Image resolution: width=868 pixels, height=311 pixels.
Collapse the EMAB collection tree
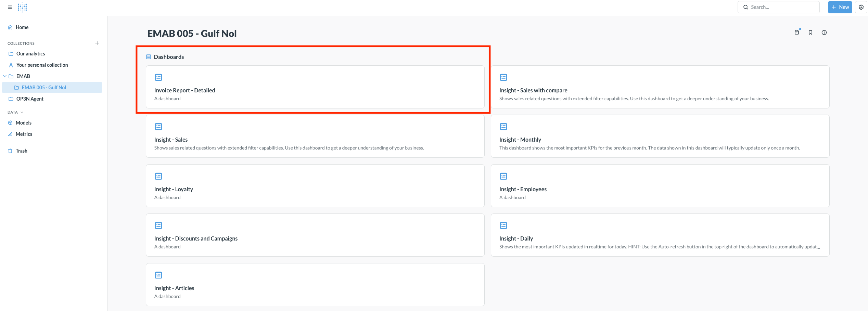point(5,76)
